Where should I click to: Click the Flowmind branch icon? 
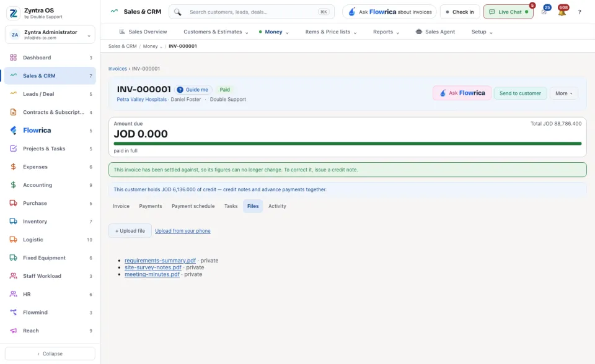point(13,313)
